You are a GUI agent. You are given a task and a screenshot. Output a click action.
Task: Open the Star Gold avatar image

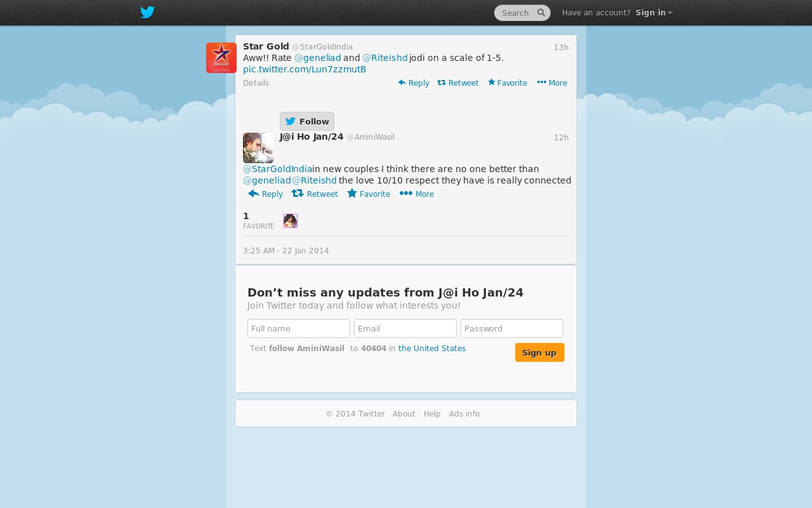pos(221,58)
